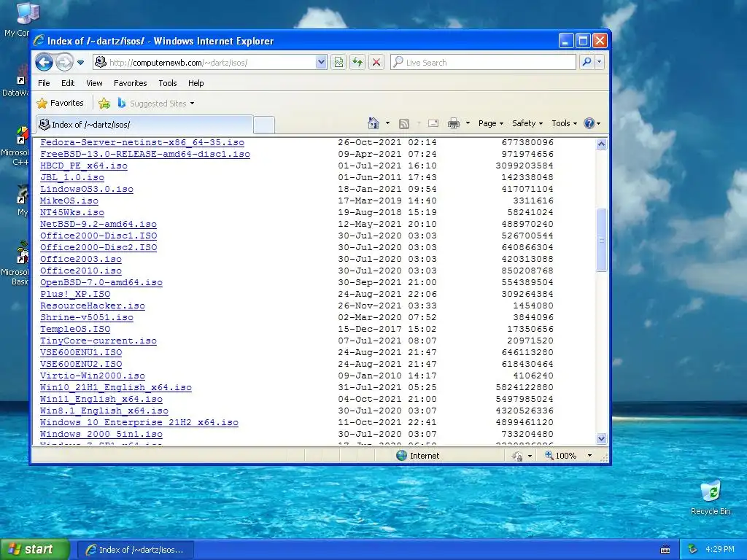Screen dimensions: 747x560
Task: Click the network tray icon
Action: 692,550
